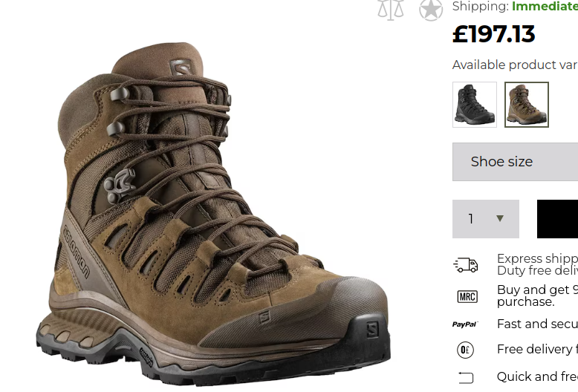This screenshot has height=392, width=578.
Task: Click the compare scales icon
Action: 391,10
